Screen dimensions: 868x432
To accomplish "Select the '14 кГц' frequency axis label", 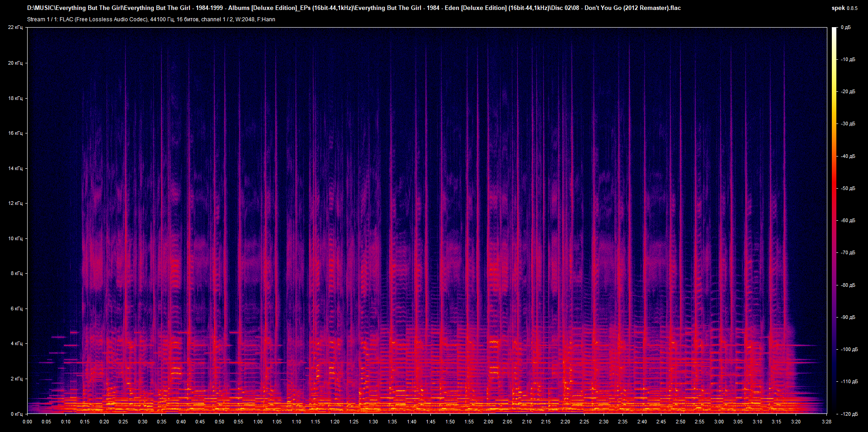I will tap(15, 168).
